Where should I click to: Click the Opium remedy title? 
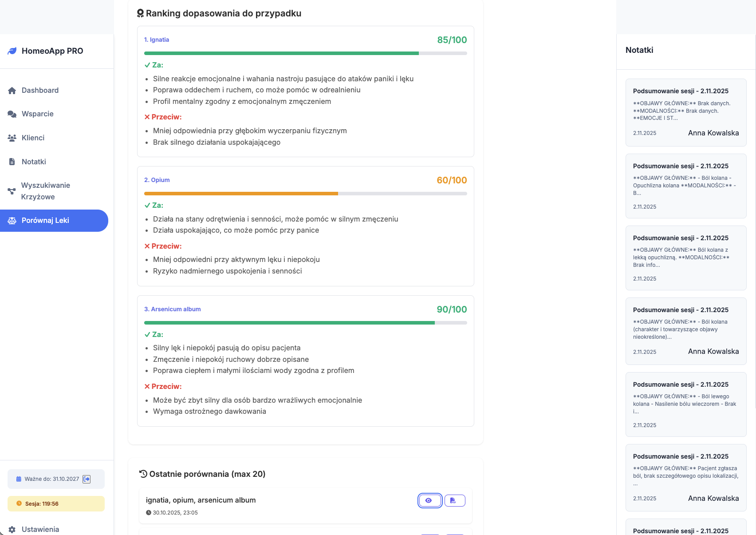157,180
